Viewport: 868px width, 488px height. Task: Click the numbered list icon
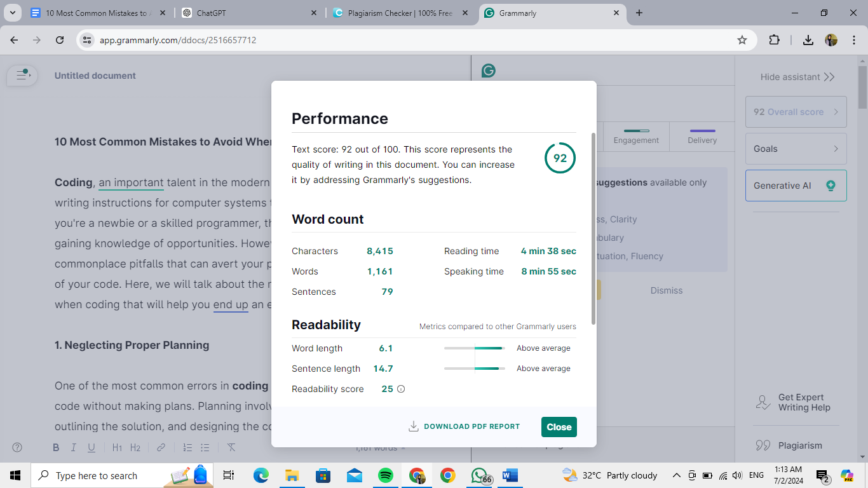point(187,447)
